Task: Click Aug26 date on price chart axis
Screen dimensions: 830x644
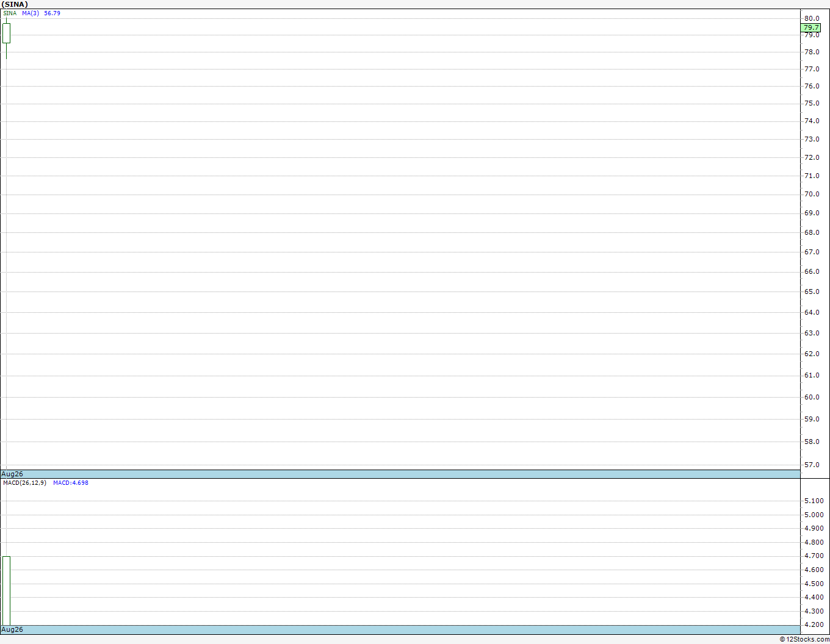Action: pyautogui.click(x=12, y=474)
